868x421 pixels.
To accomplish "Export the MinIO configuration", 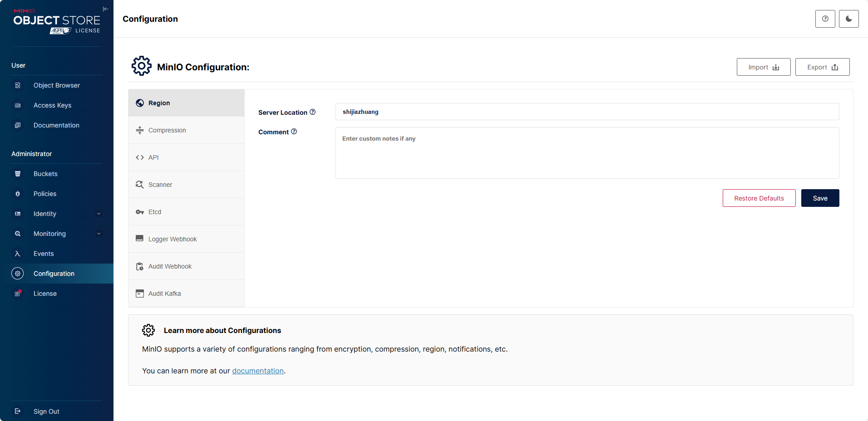I will tap(822, 67).
